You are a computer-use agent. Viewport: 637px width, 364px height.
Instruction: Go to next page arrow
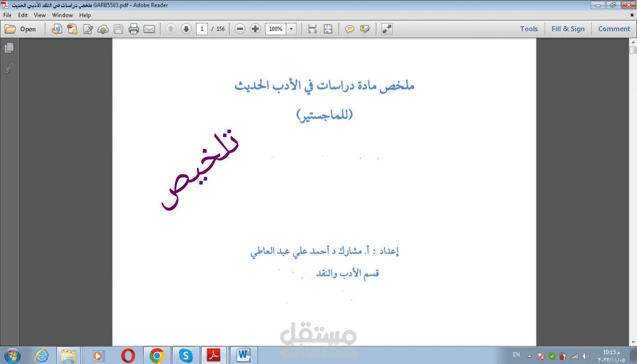coord(186,29)
